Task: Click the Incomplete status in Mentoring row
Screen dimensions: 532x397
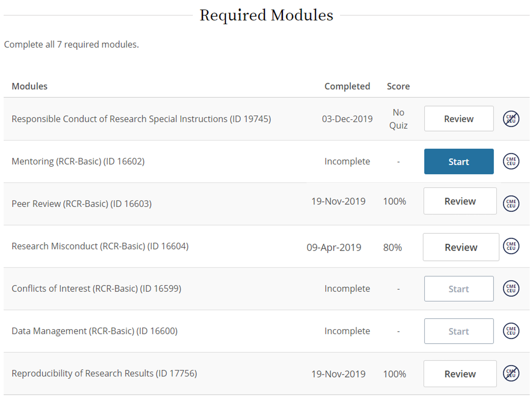Action: [347, 161]
